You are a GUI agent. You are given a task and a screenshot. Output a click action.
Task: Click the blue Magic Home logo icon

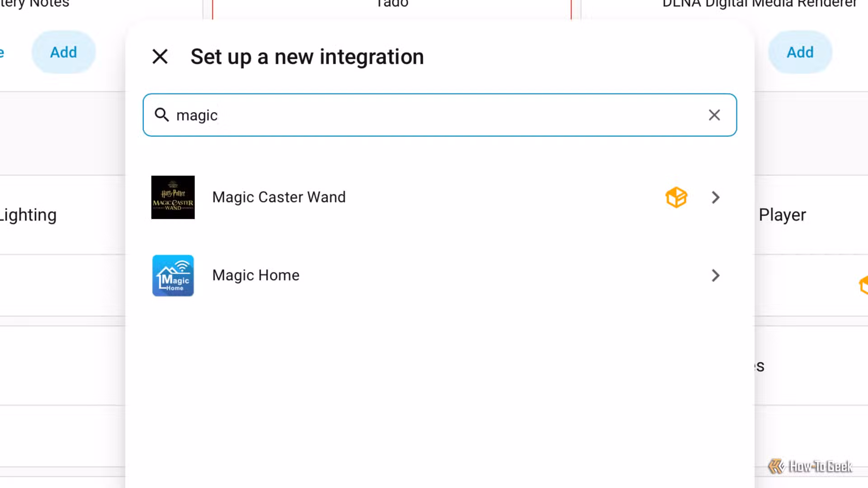pos(173,276)
